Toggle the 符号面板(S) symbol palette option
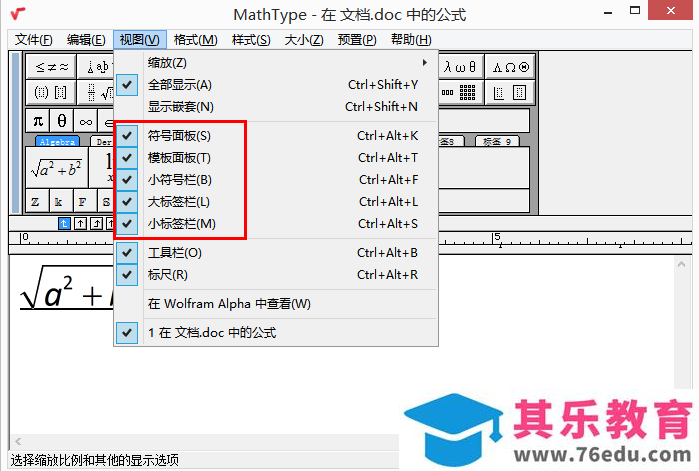Viewport: 699px width, 471px height. tap(276, 135)
